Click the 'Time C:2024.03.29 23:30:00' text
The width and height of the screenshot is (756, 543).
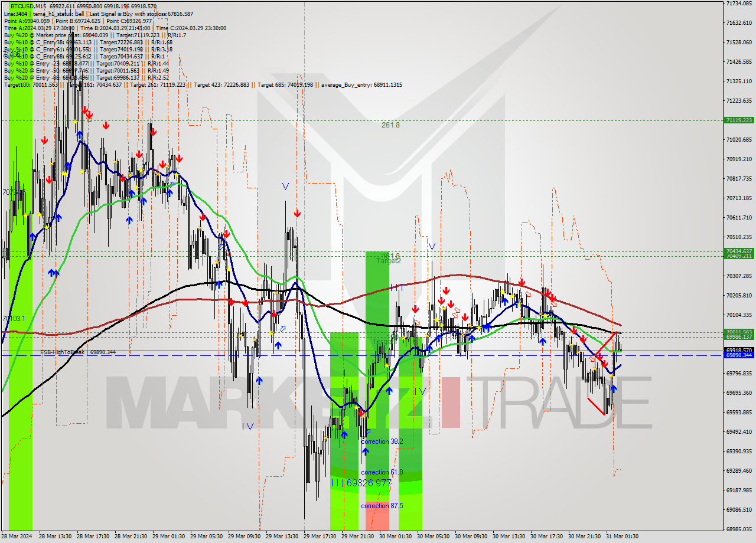tap(191, 28)
